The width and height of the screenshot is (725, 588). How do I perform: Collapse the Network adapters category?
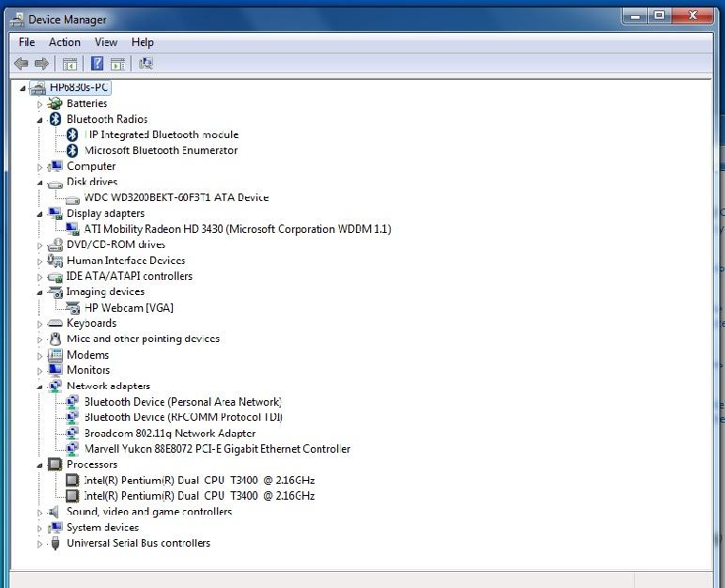tap(40, 386)
